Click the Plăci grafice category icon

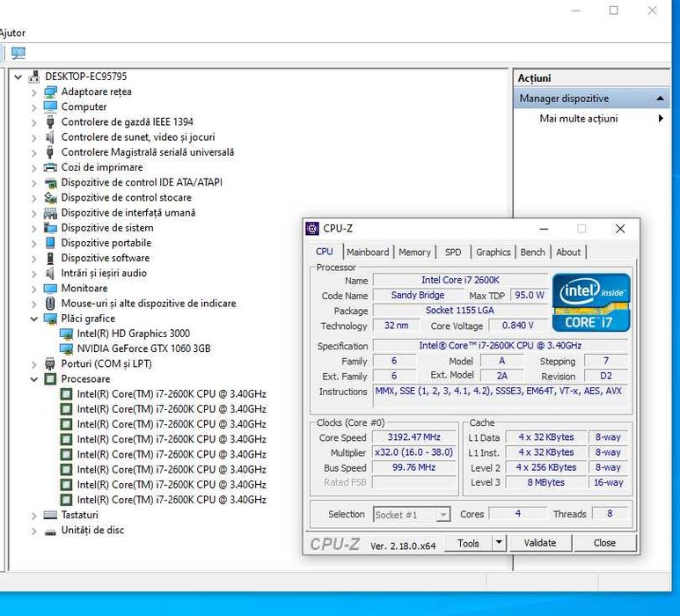click(x=50, y=319)
